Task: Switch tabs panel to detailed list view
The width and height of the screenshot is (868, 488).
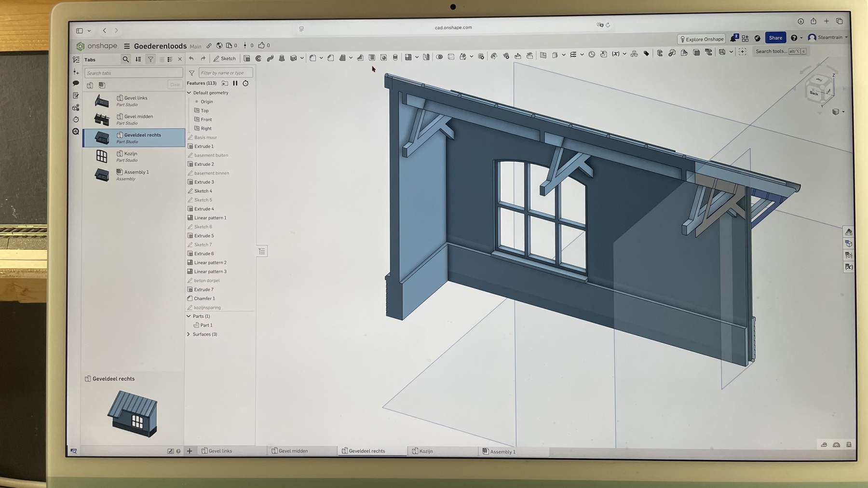Action: pos(170,59)
